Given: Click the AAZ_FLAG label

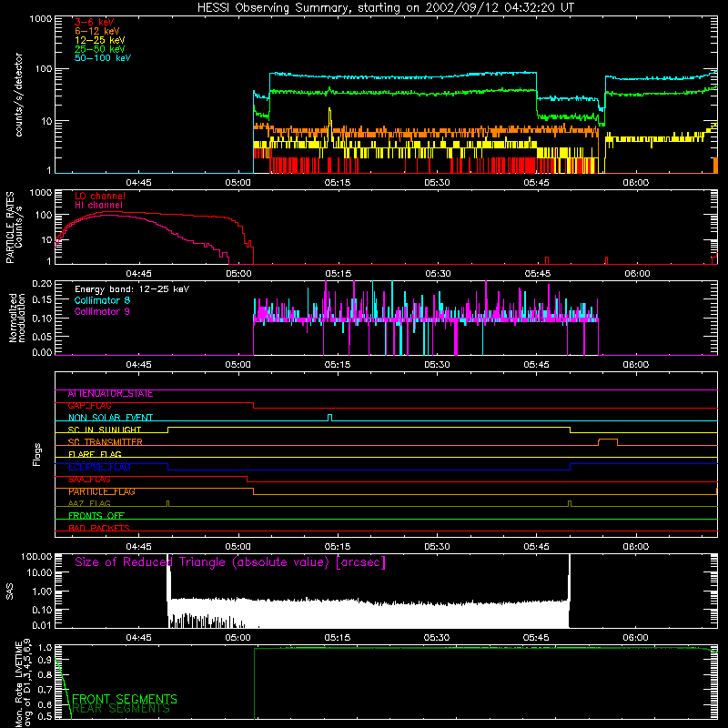Looking at the screenshot, I should pos(89,504).
